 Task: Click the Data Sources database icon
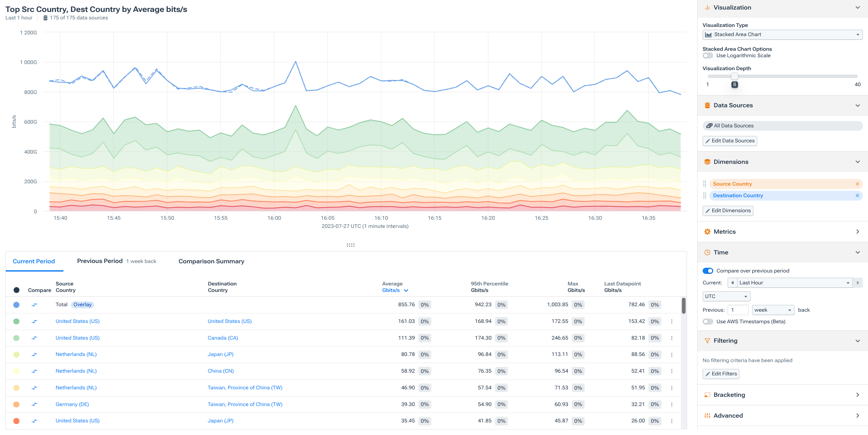coord(707,105)
